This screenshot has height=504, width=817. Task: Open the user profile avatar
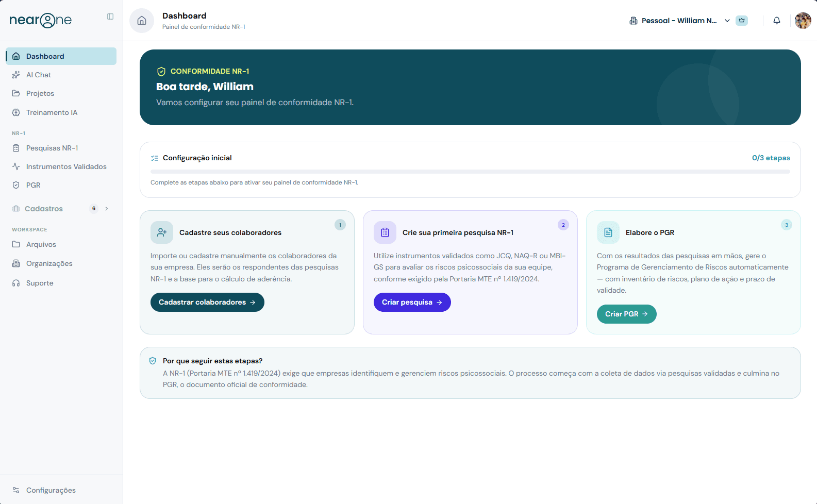(x=803, y=21)
